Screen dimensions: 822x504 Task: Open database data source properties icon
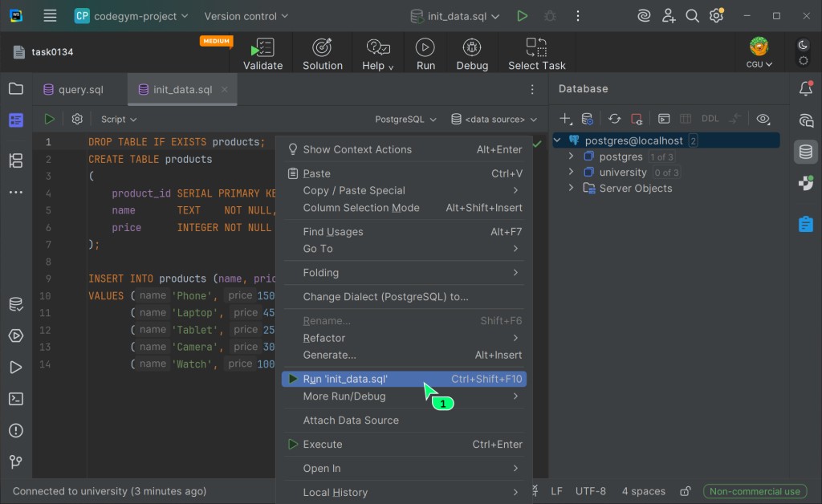tap(588, 119)
